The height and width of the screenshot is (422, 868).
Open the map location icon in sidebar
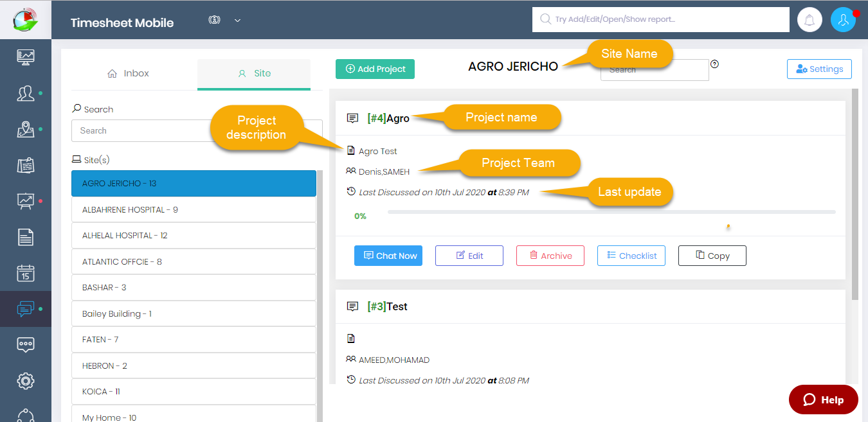(26, 130)
